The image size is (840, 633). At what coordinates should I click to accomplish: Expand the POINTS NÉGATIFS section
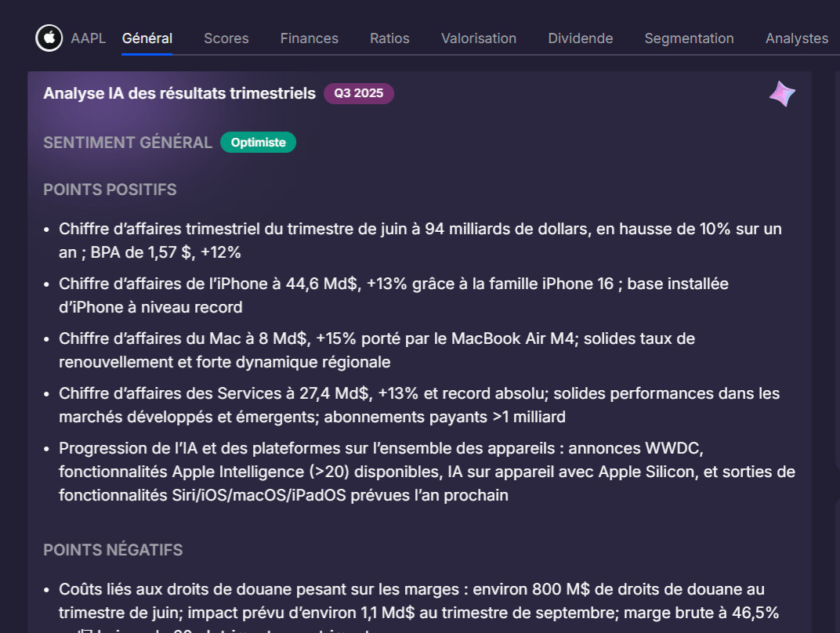[x=112, y=550]
